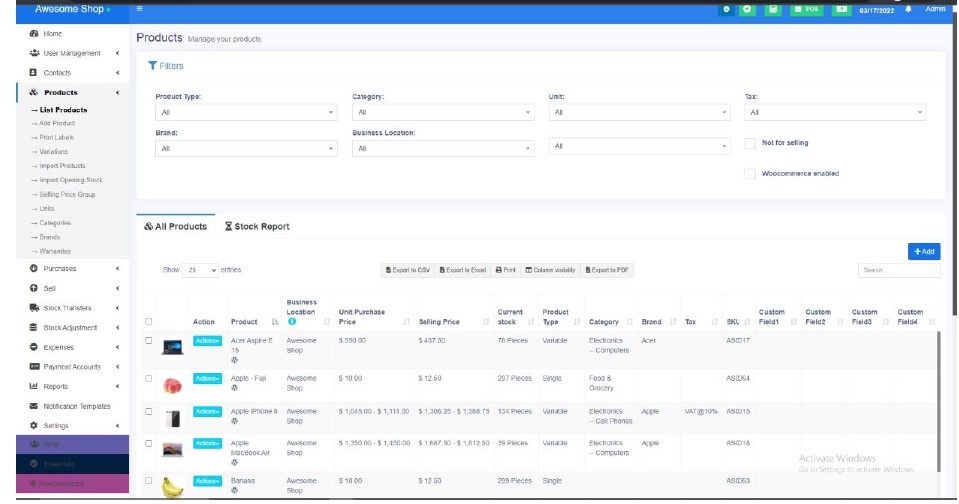Image resolution: width=959 pixels, height=504 pixels.
Task: Open the POS button in header
Action: [808, 9]
